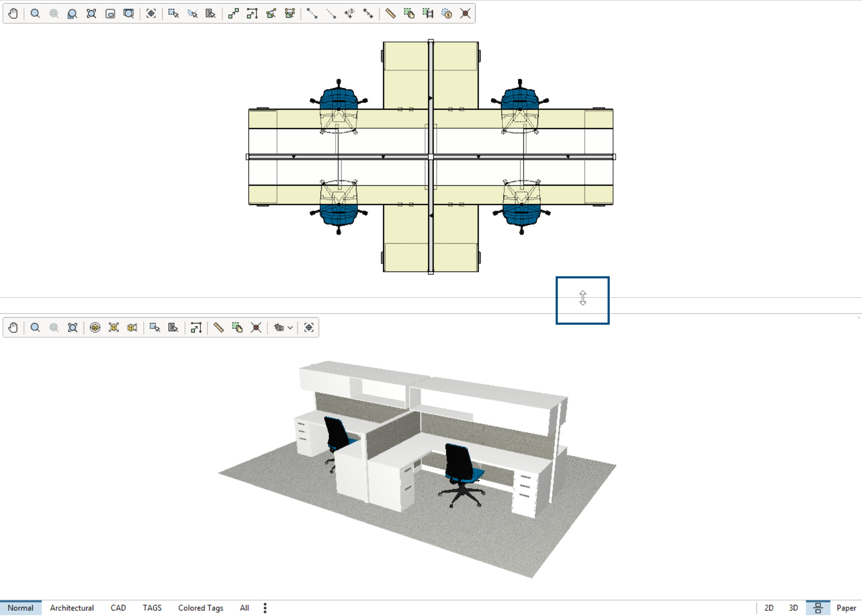The width and height of the screenshot is (862, 616).
Task: Select the orbit globe tool in 3D toolbar
Action: tap(94, 327)
